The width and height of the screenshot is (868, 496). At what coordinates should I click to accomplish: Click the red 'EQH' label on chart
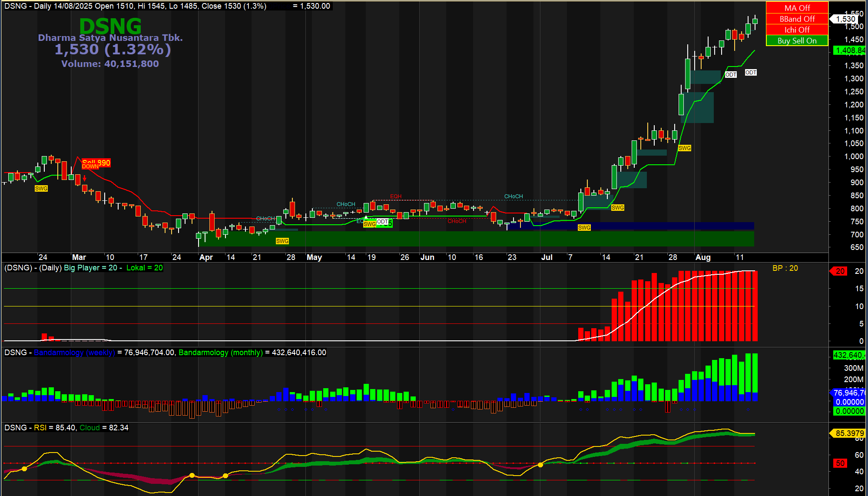tap(396, 196)
